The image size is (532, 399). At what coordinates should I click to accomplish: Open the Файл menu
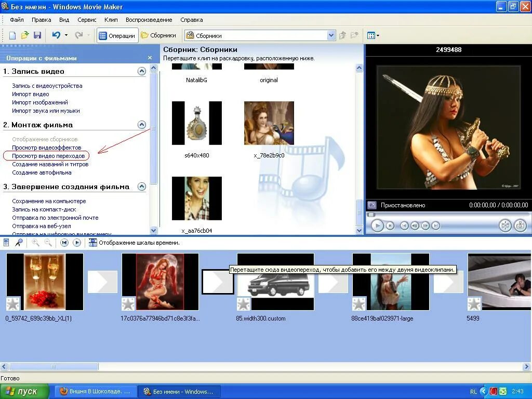coord(17,20)
